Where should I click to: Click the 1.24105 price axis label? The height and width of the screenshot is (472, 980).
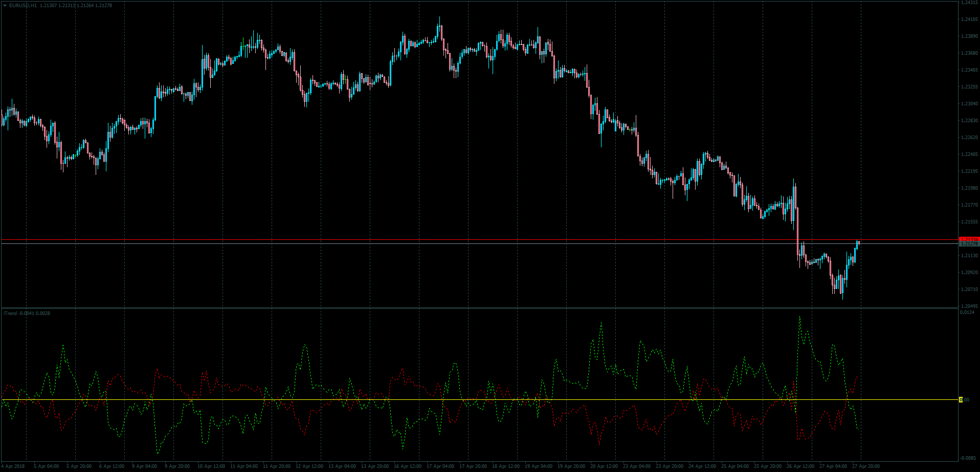pyautogui.click(x=969, y=19)
